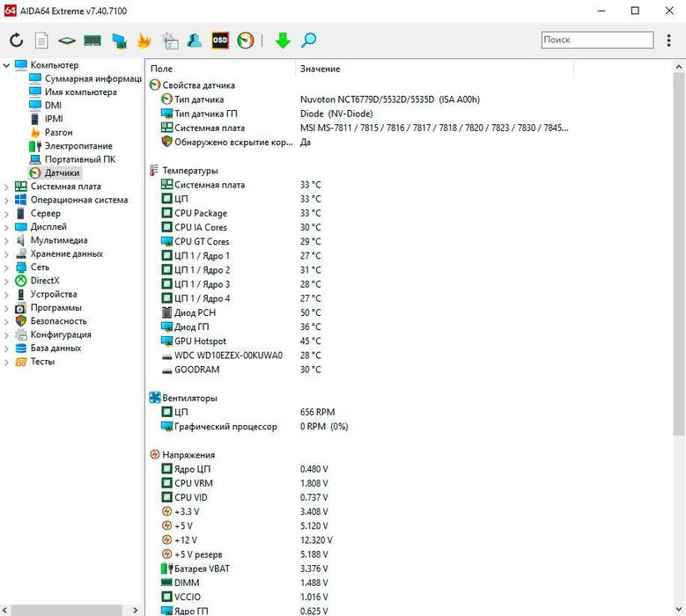This screenshot has width=686, height=616.
Task: Click the Безопасность shield icon
Action: [x=21, y=321]
